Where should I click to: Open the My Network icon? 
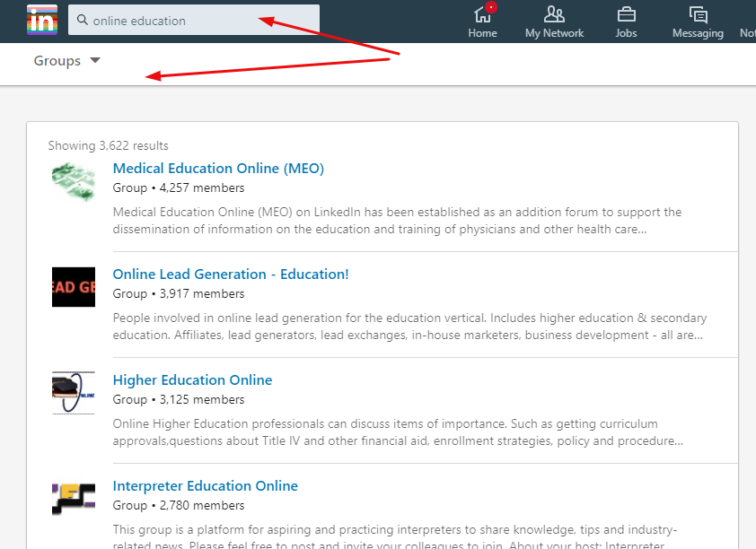click(554, 14)
